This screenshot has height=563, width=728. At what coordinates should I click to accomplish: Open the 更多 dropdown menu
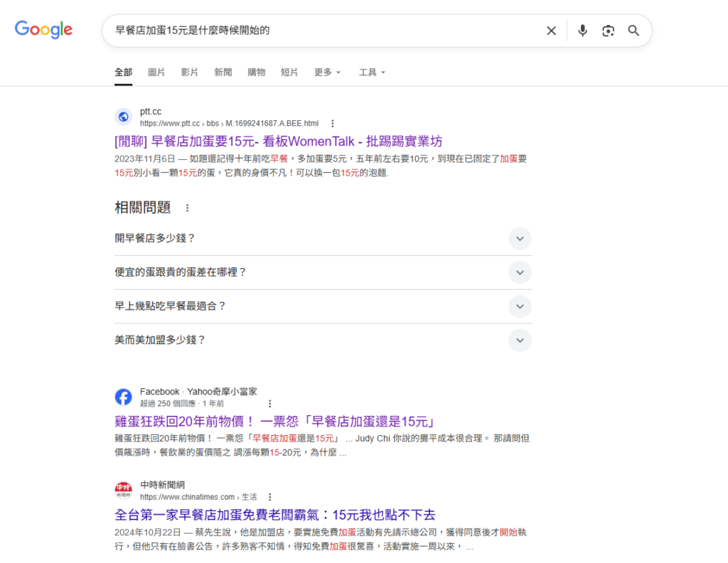coord(327,73)
